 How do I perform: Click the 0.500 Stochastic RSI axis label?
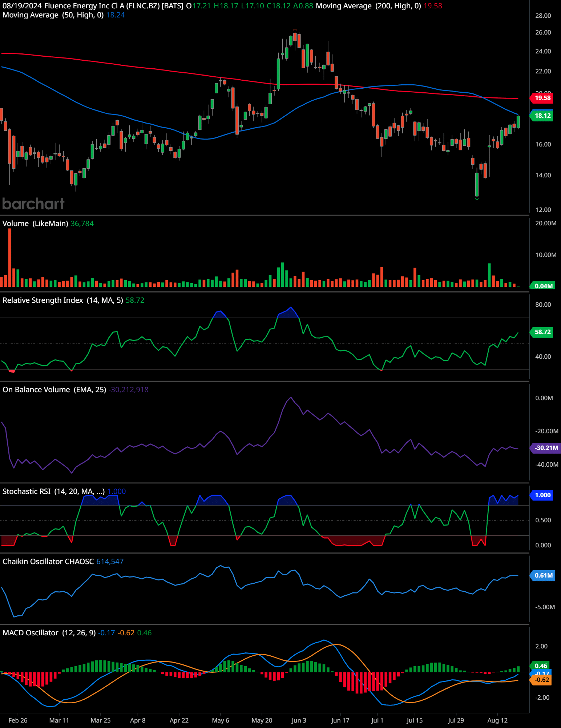(x=543, y=520)
